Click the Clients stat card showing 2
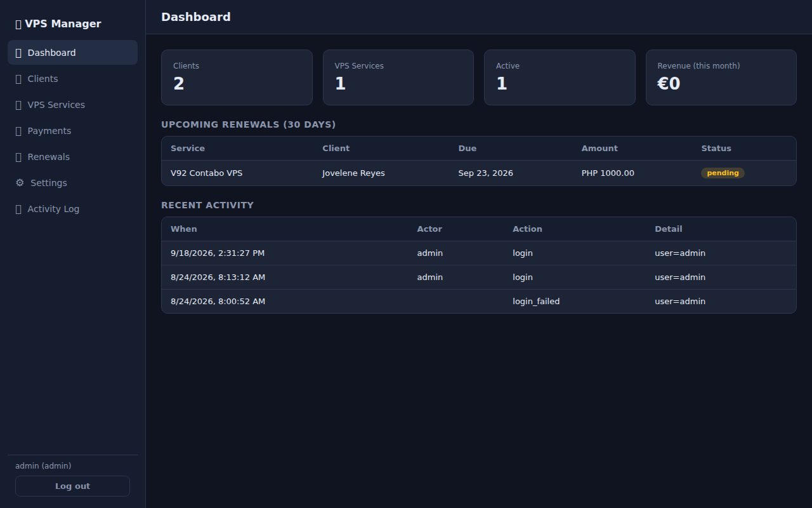812x508 pixels. tap(237, 77)
